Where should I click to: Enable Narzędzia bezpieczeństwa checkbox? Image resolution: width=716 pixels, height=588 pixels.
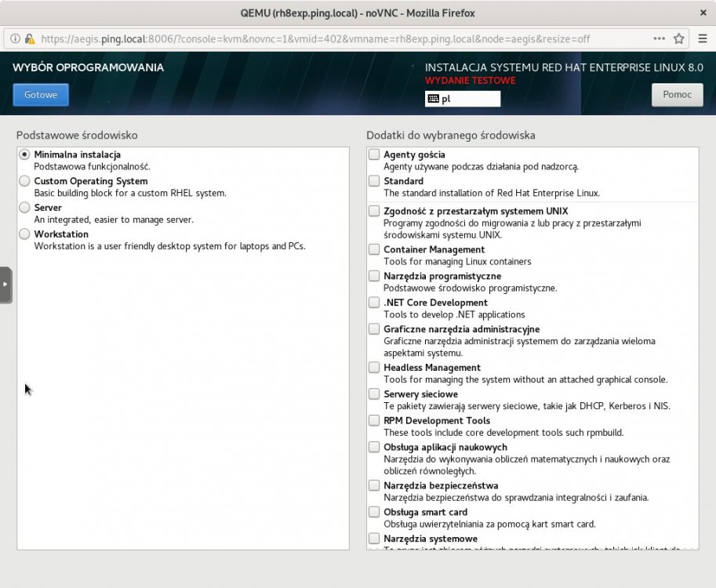pos(374,485)
